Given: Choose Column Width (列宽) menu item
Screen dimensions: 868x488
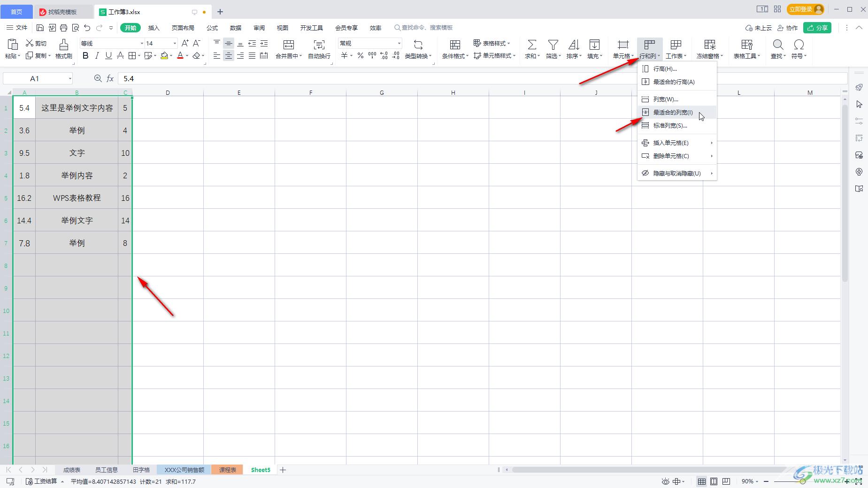Looking at the screenshot, I should (x=677, y=99).
